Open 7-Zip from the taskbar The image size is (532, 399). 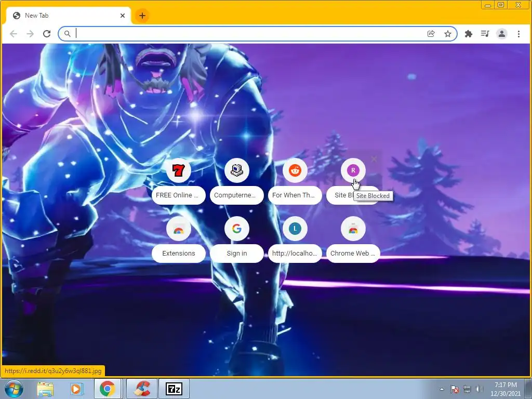[x=174, y=389]
